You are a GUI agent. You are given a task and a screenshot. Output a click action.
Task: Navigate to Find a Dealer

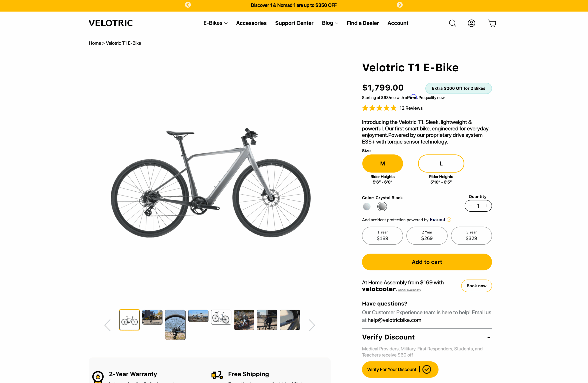coord(362,23)
